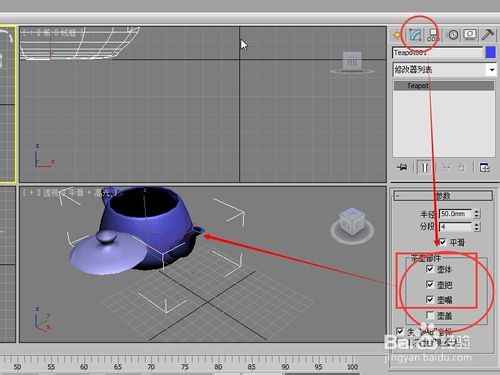Click the 半径 radius value field
The height and width of the screenshot is (375, 500).
tap(455, 214)
